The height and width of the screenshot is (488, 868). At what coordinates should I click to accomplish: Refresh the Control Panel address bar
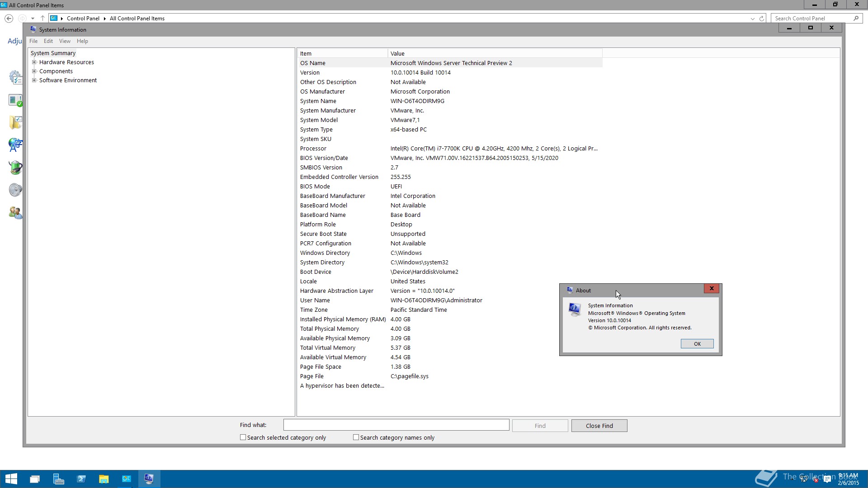click(x=762, y=19)
